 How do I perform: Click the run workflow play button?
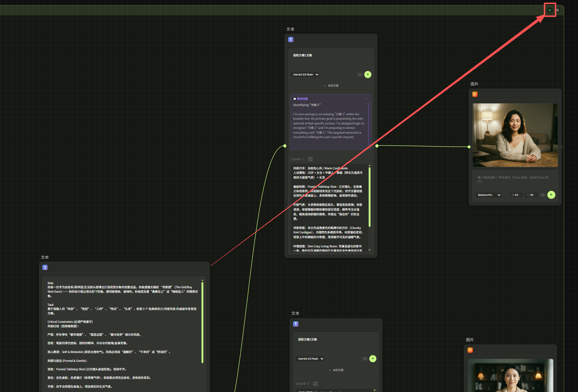click(x=550, y=10)
